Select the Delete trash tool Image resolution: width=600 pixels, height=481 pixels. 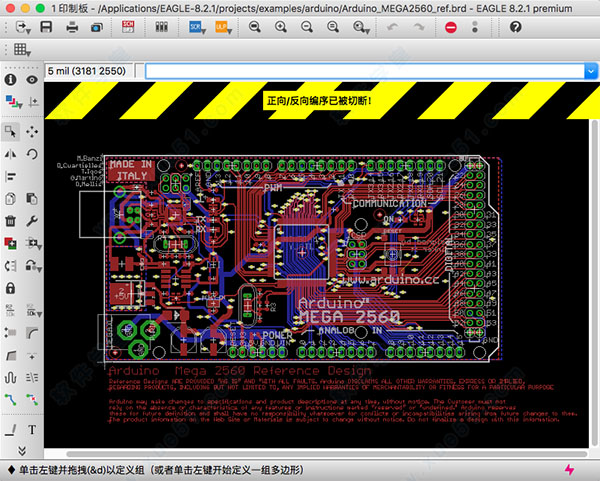(10, 221)
